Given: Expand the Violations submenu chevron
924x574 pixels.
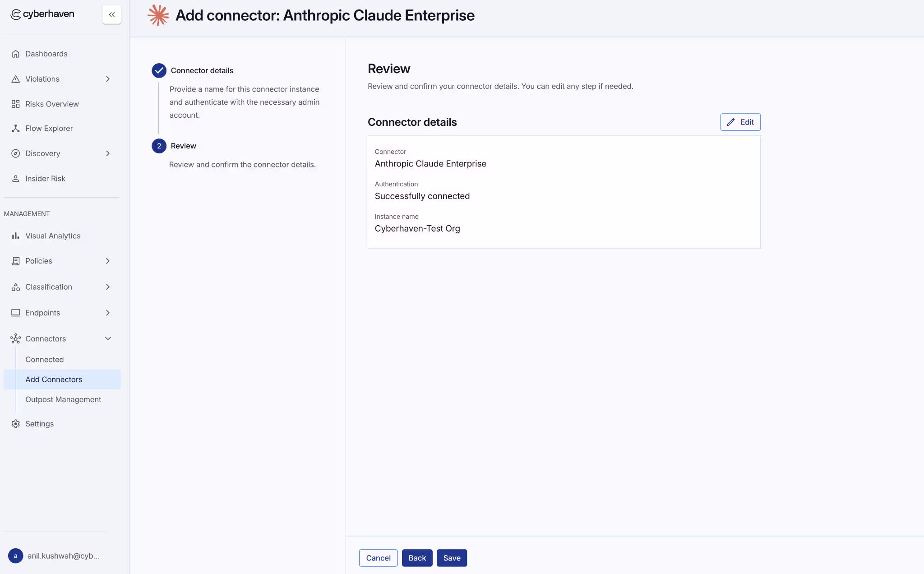Looking at the screenshot, I should click(108, 79).
